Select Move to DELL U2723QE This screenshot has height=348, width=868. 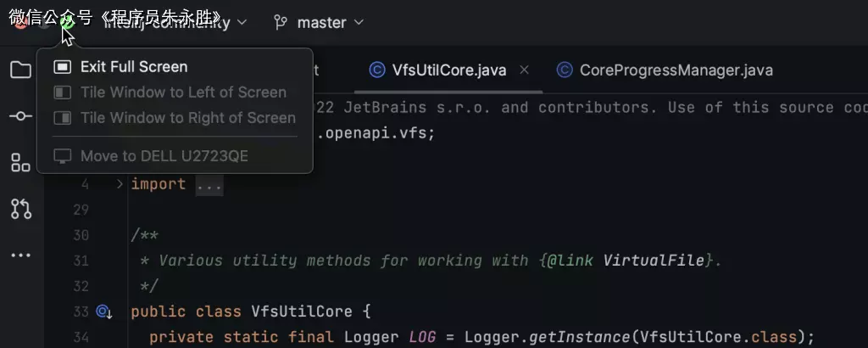click(164, 156)
